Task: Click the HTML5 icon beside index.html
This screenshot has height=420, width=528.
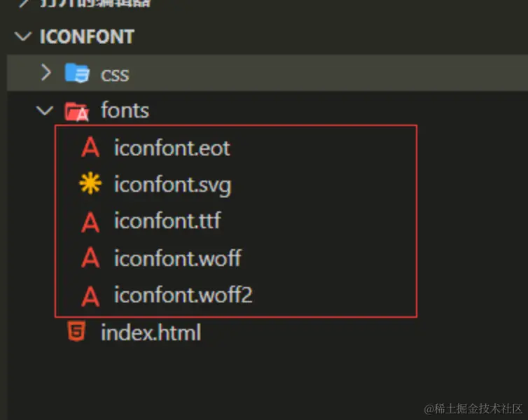Action: coord(76,332)
